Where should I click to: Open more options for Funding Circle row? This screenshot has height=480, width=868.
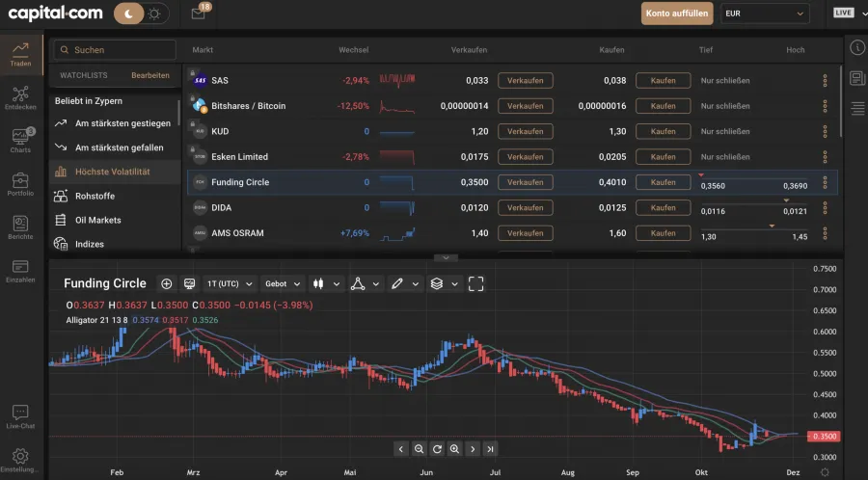tap(825, 182)
